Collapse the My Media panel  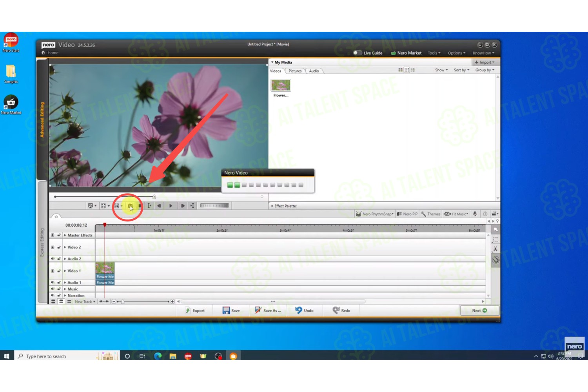(x=272, y=62)
